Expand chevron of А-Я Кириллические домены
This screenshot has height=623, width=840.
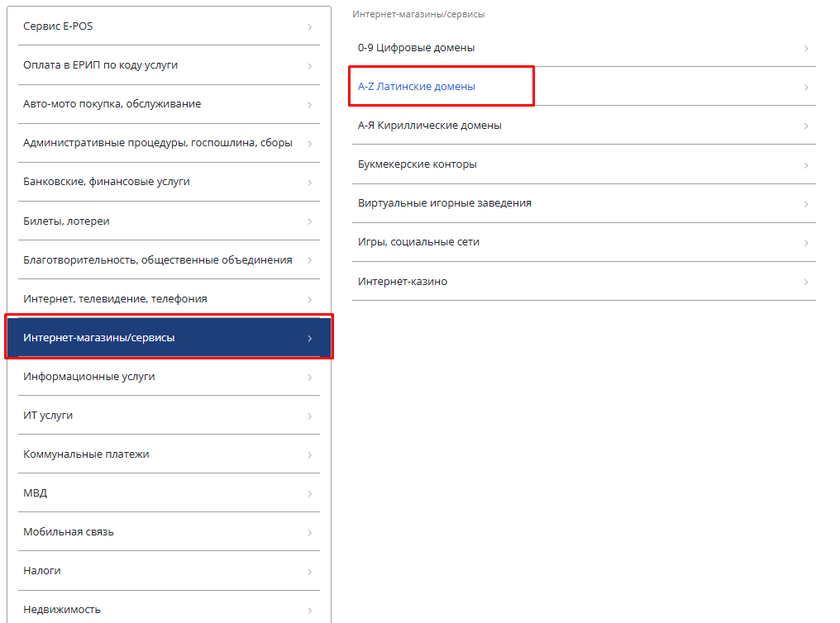coord(806,126)
